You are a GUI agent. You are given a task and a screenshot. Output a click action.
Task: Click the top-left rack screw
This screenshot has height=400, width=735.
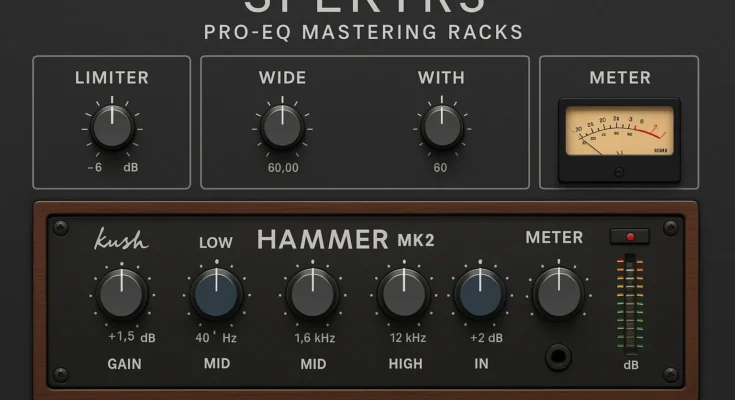pyautogui.click(x=61, y=228)
